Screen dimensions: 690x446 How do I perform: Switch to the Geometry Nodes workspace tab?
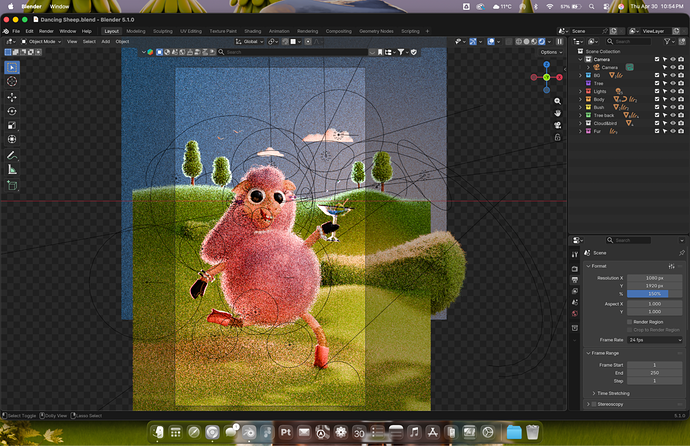(x=376, y=31)
